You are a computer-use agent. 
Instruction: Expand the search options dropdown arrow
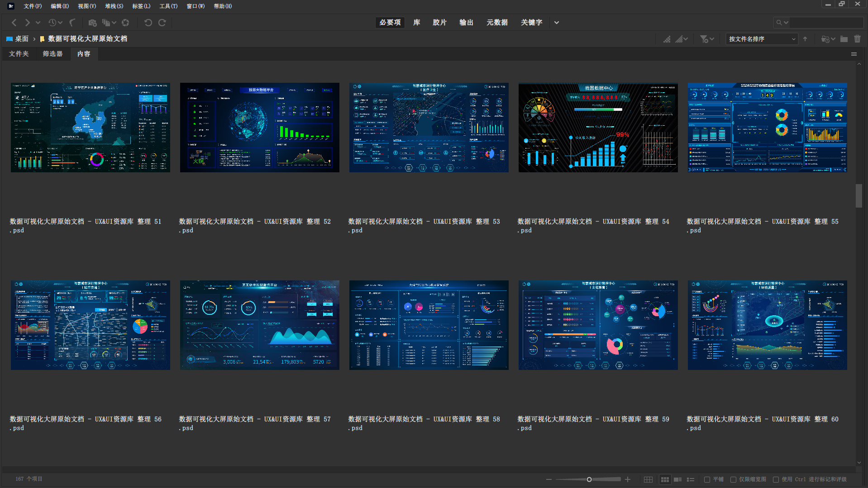[786, 23]
